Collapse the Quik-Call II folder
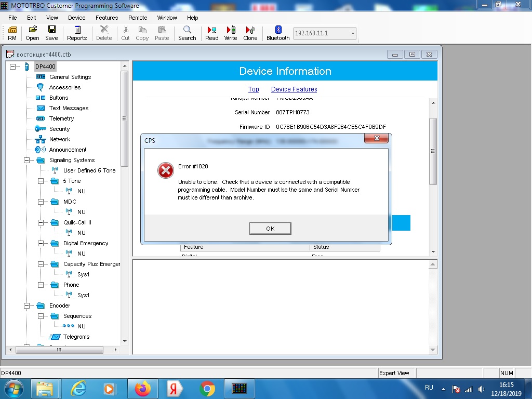Viewport: 532px width, 399px height. [x=41, y=222]
